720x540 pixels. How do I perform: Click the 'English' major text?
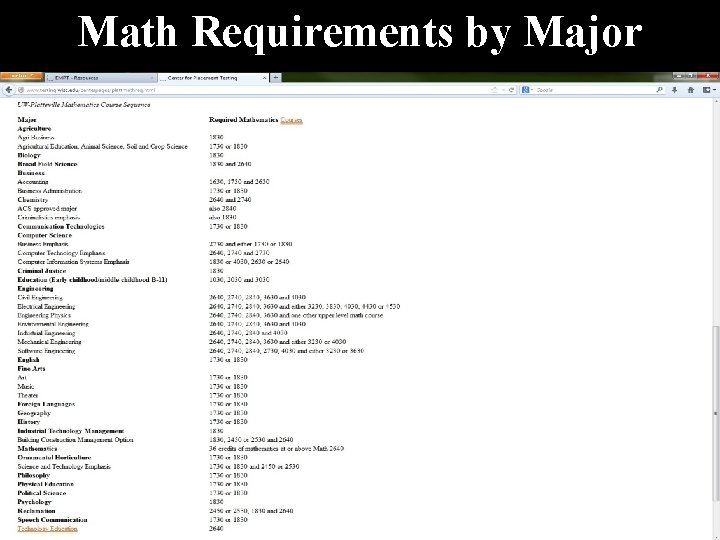(28, 360)
